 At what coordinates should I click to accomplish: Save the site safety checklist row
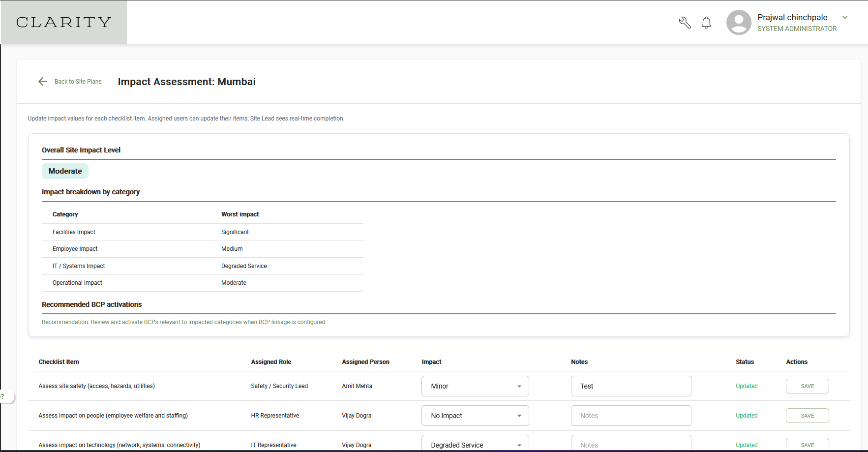click(x=807, y=386)
